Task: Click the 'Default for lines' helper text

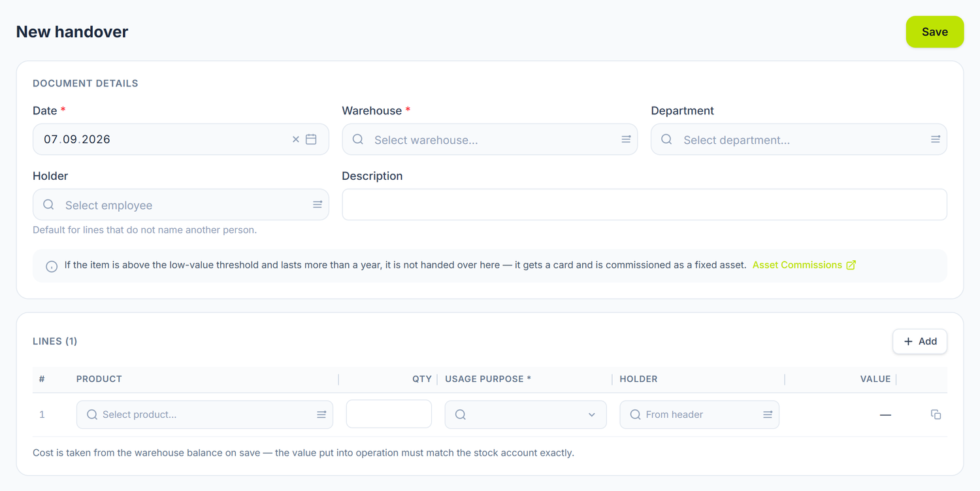Action: (144, 230)
